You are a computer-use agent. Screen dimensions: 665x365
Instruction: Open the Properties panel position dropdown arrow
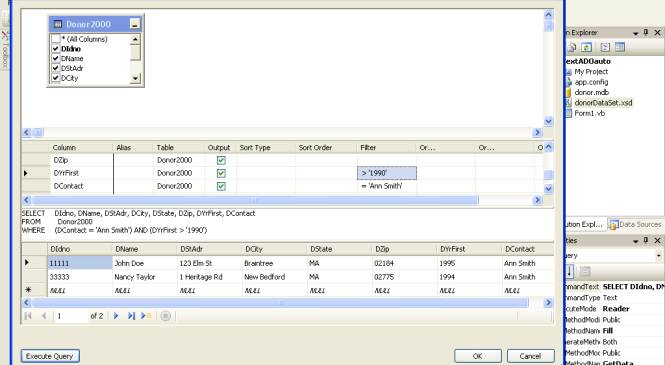pos(635,240)
